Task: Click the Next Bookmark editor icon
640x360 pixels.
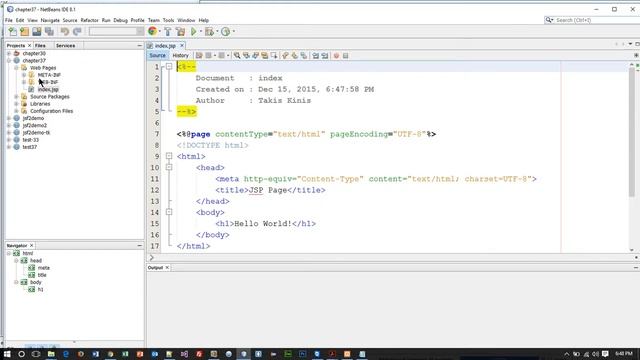Action: point(294,56)
